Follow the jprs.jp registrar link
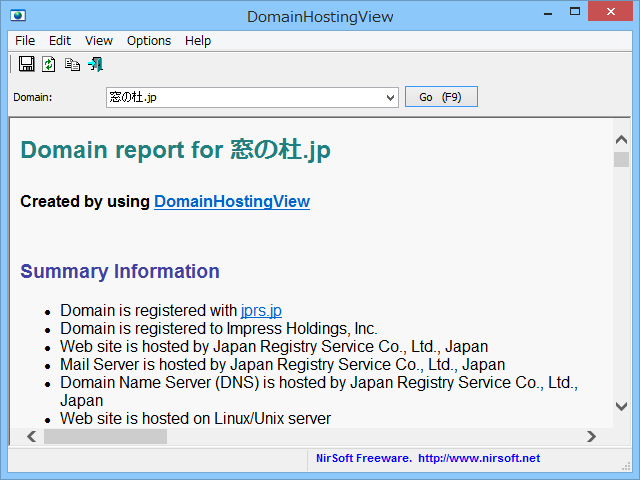This screenshot has height=480, width=640. click(261, 311)
